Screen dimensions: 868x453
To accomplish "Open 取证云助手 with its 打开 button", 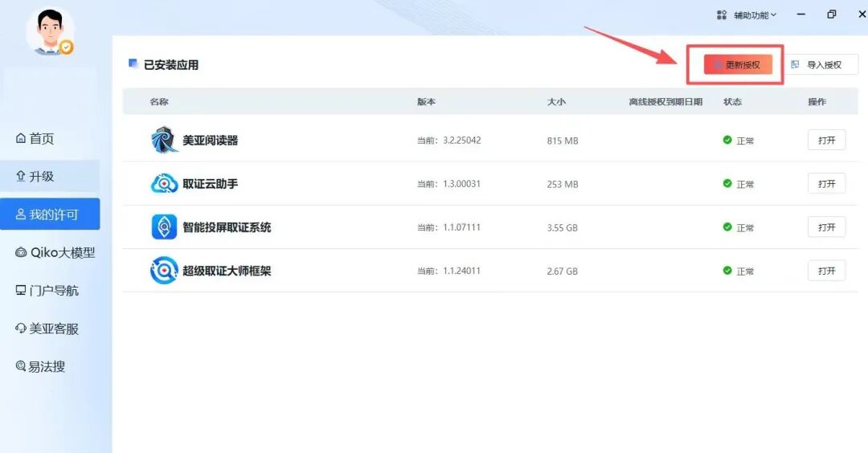I will [826, 184].
